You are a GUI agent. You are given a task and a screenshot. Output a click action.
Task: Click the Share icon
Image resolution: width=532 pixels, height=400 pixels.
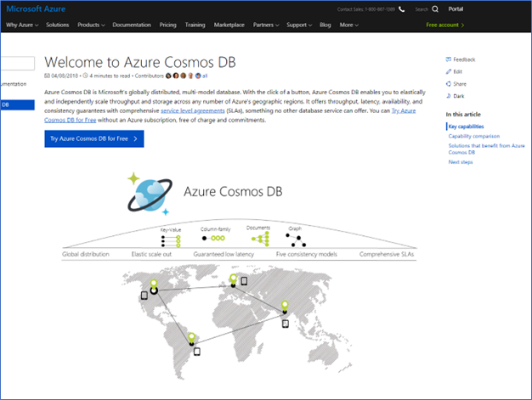[449, 84]
